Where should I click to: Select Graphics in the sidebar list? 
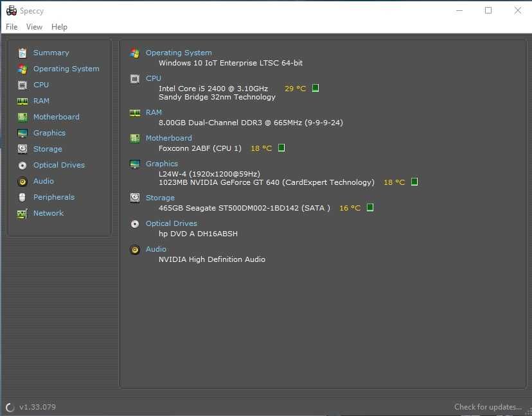[49, 133]
